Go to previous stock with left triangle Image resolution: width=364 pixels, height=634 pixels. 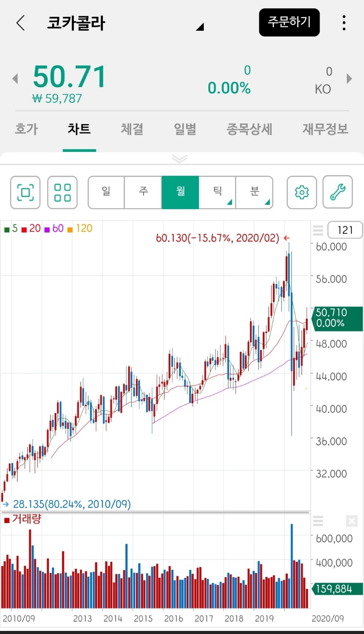tap(15, 79)
